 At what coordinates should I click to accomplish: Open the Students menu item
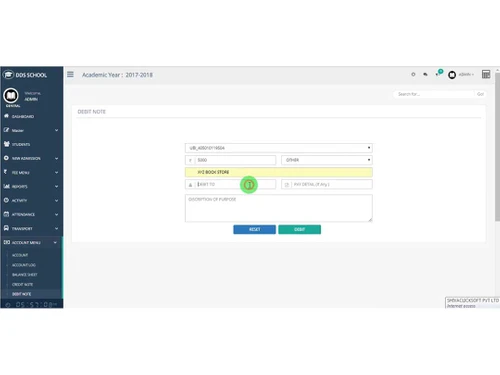pos(21,144)
